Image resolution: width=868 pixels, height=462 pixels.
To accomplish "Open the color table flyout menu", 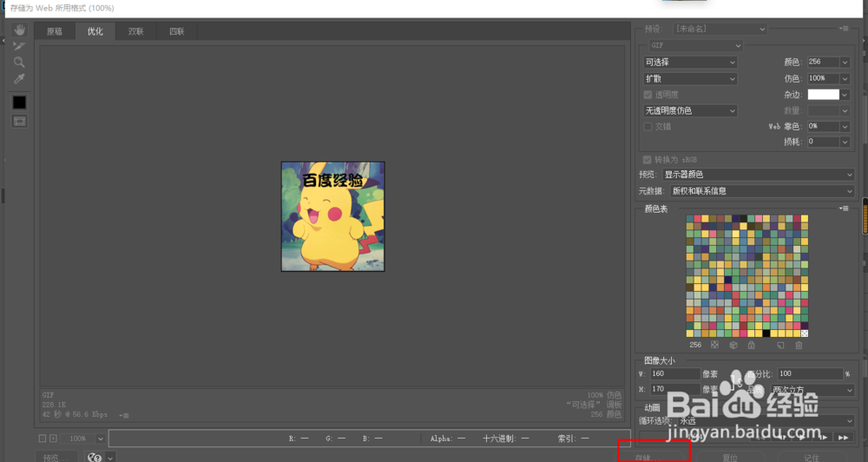I will (x=844, y=208).
